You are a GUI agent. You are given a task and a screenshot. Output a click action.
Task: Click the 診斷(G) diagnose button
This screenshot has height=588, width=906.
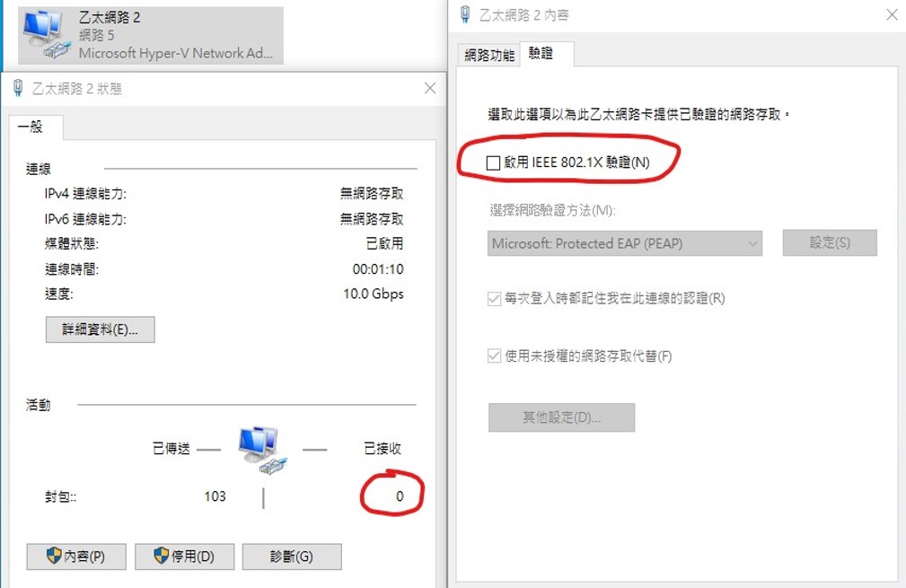[x=292, y=557]
